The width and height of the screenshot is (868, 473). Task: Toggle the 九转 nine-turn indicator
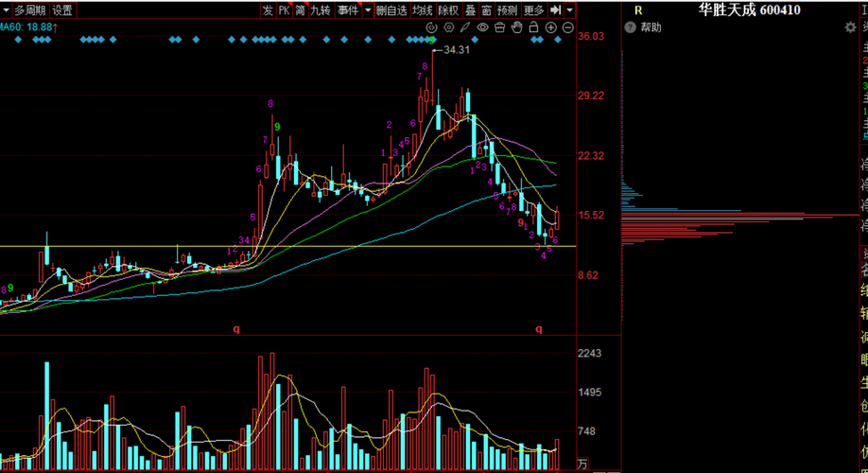click(x=320, y=10)
